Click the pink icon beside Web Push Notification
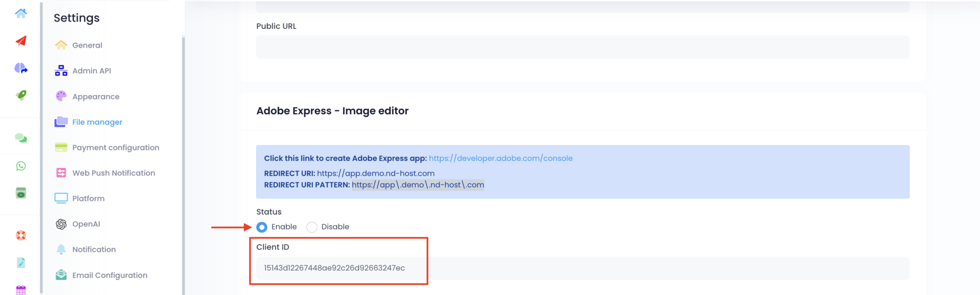This screenshot has width=980, height=295. click(61, 173)
